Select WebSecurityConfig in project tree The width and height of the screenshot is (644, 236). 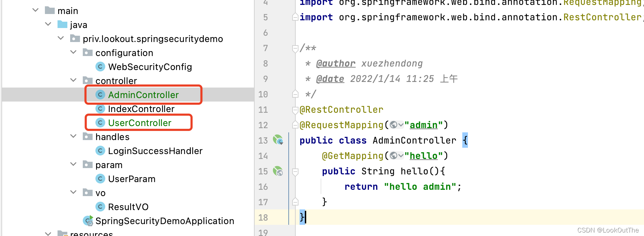tap(150, 67)
